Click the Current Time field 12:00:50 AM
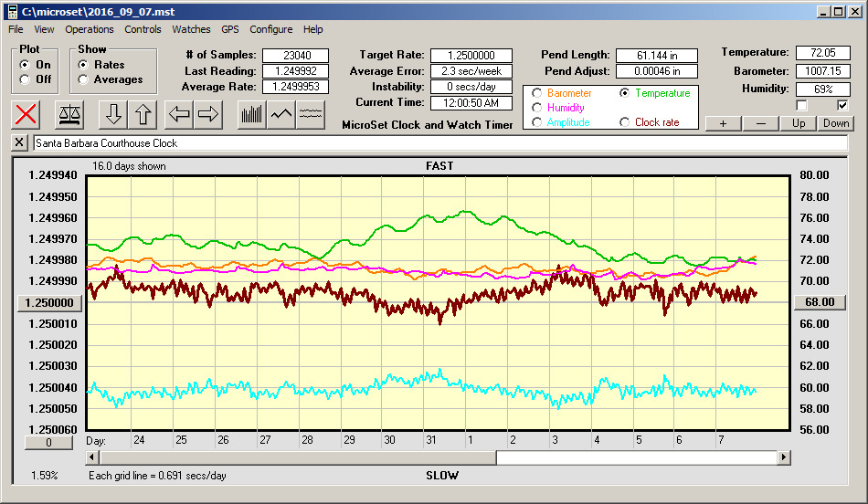This screenshot has height=504, width=868. [471, 102]
